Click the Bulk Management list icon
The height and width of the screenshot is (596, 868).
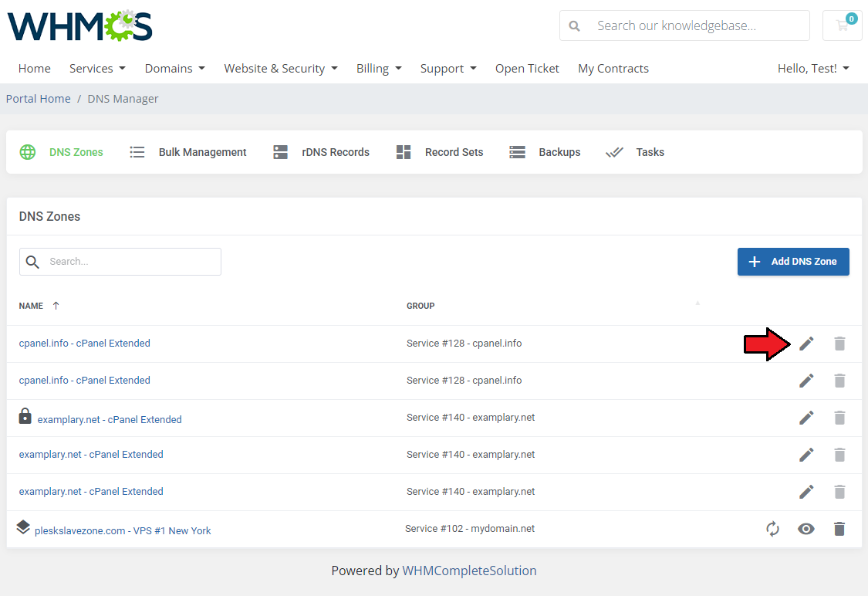coord(137,152)
